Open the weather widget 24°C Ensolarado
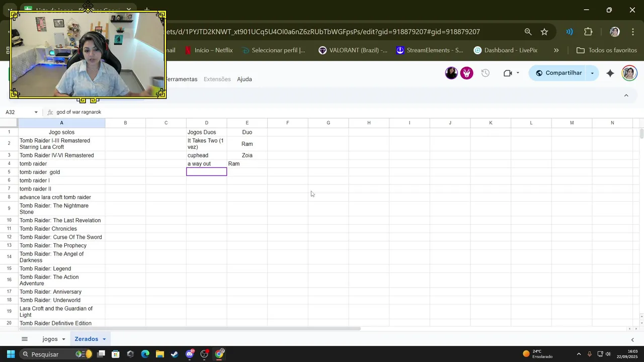 click(538, 354)
